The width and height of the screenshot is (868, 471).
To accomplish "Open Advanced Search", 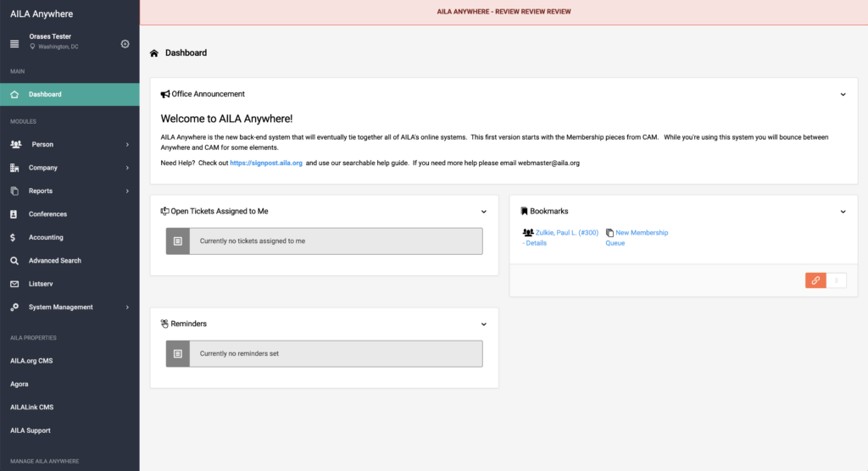I will tap(70, 261).
